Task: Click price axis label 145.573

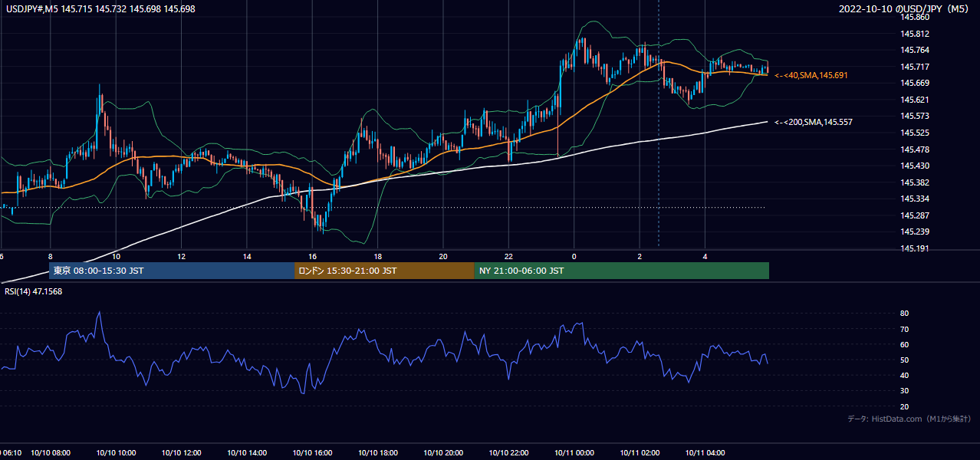Action: tap(914, 116)
